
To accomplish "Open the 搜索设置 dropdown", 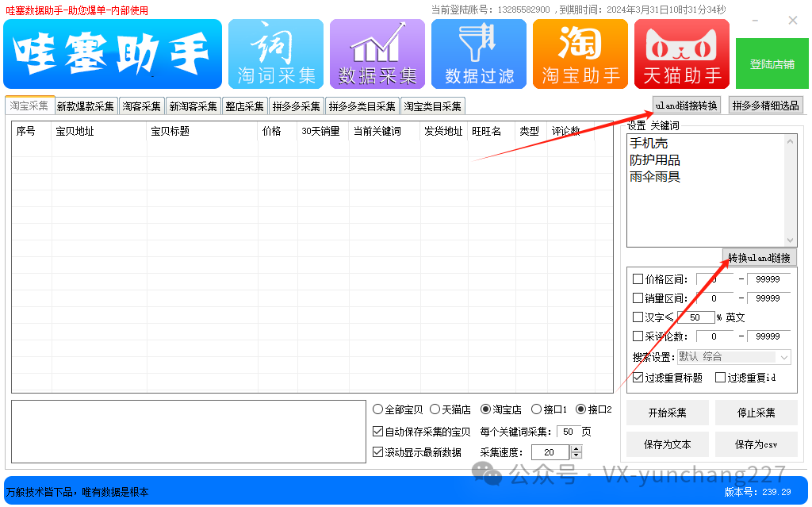I will click(x=734, y=356).
